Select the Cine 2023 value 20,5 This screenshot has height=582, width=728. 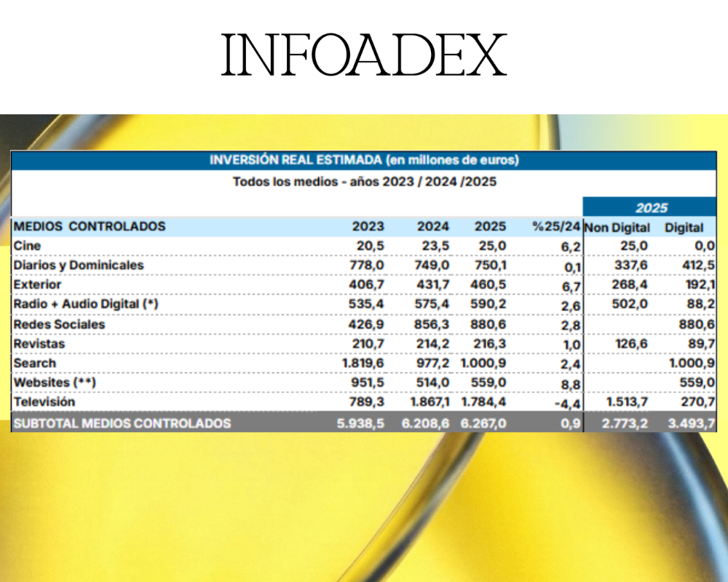[370, 245]
